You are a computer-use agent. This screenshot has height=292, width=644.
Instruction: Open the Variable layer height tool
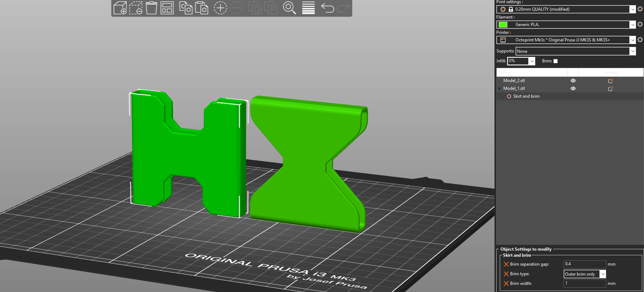[x=308, y=8]
